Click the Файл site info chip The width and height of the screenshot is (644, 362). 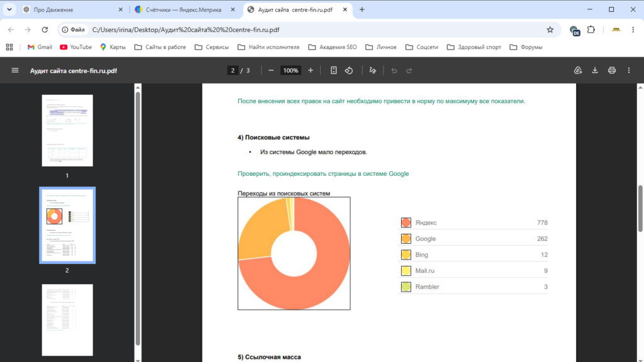point(73,30)
